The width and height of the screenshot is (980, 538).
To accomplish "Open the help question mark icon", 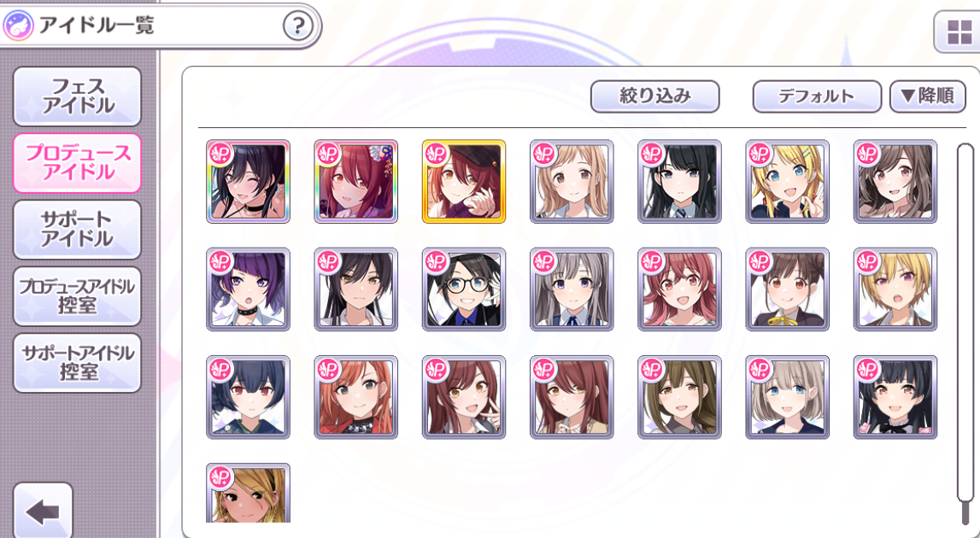I will click(298, 26).
